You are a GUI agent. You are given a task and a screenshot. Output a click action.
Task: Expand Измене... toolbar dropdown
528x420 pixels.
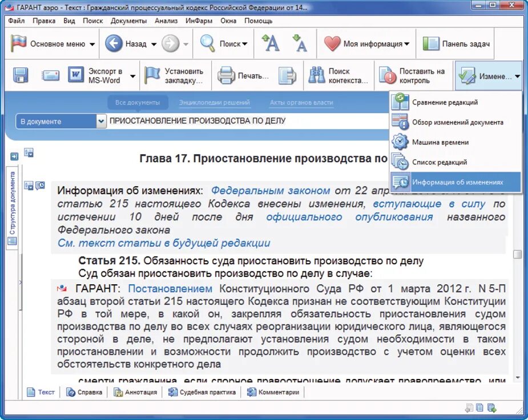tap(518, 76)
